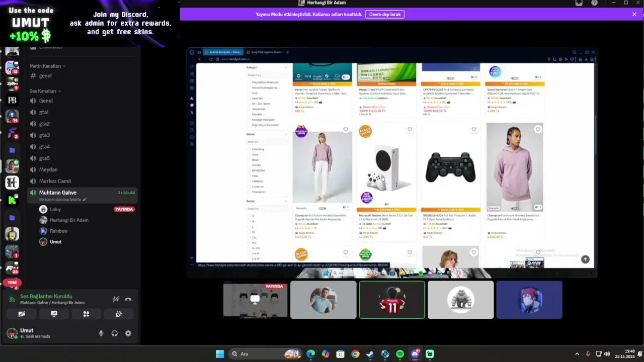Favorite the purple hoodie product
The height and width of the screenshot is (362, 644).
click(538, 129)
